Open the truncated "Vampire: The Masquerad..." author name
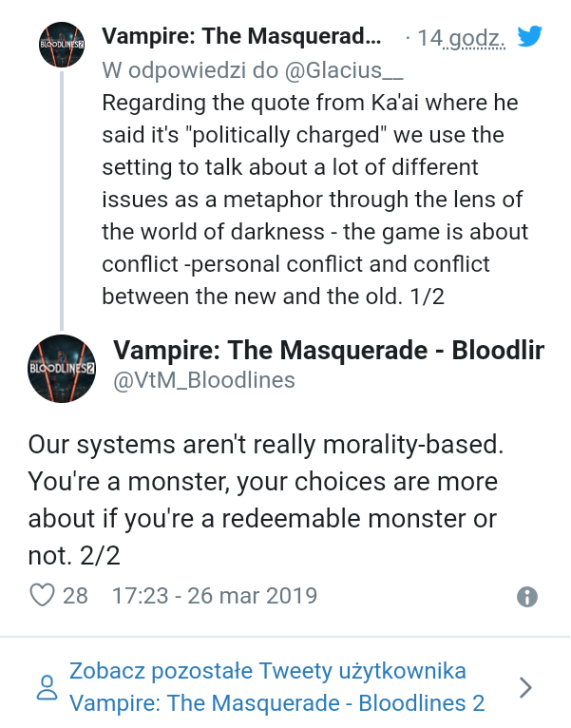This screenshot has width=571, height=728. (x=241, y=37)
